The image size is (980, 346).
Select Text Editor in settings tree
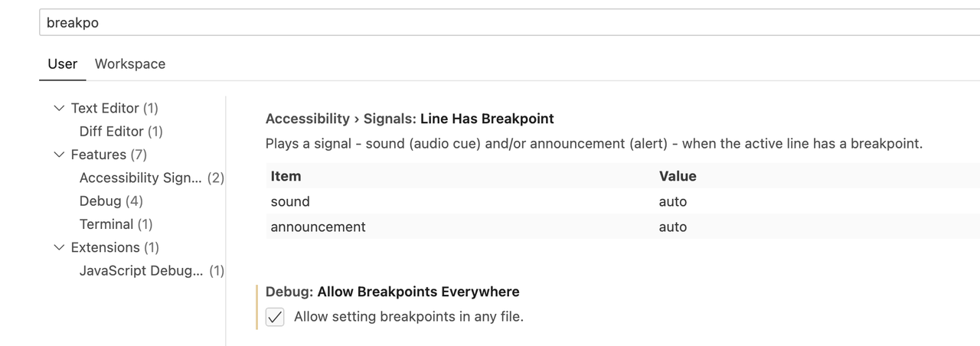[x=105, y=109]
